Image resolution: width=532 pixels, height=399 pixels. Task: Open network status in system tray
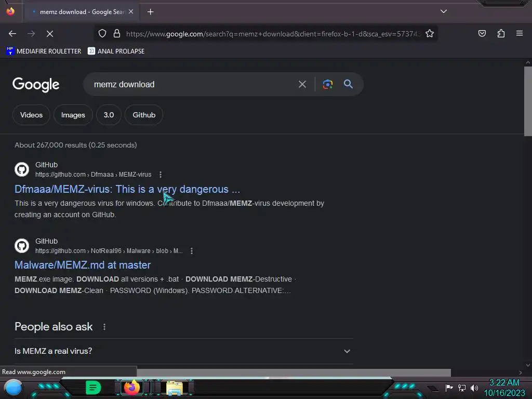[x=462, y=388]
